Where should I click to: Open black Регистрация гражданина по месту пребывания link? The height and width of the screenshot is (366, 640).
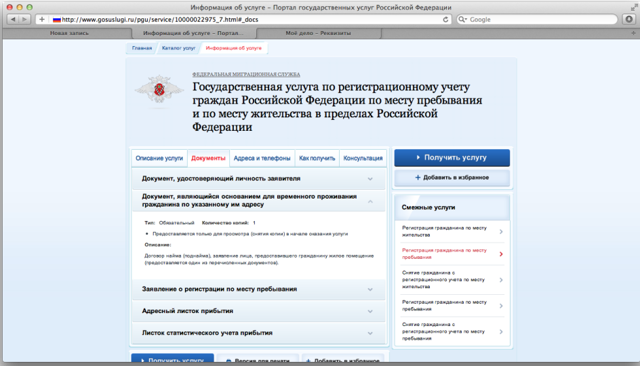(x=444, y=306)
